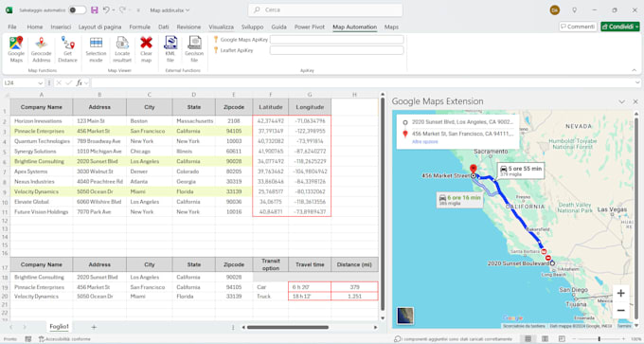Run Geocode Address tool
Screen dimensions: 644x344
coord(41,49)
